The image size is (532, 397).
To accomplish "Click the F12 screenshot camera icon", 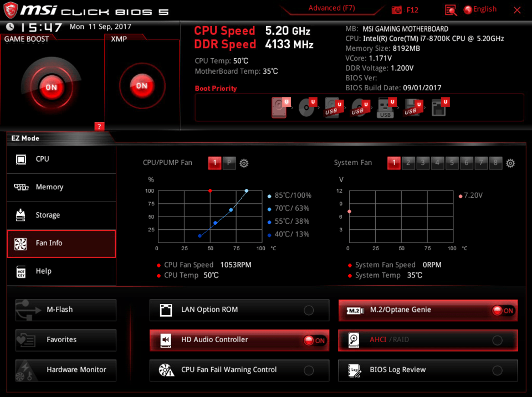I will (x=397, y=10).
